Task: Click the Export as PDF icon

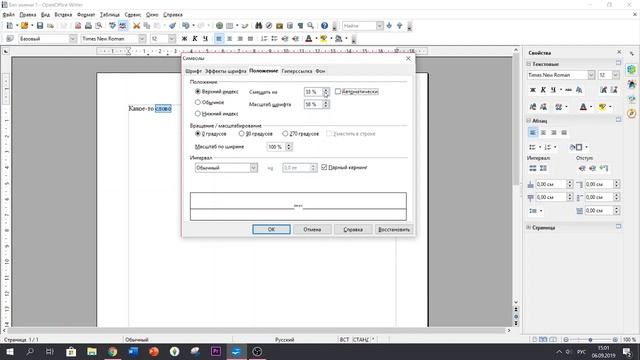Action: tap(78, 26)
